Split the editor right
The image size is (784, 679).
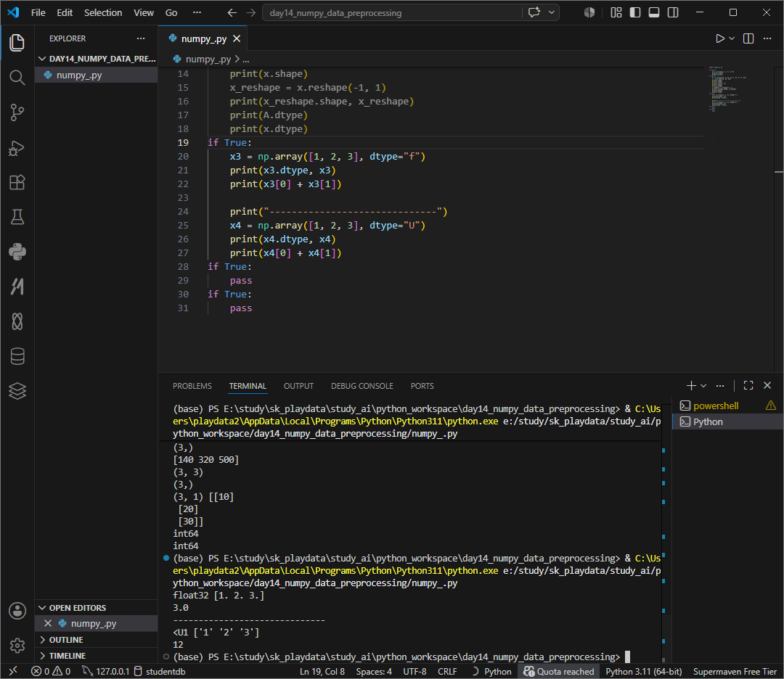click(x=748, y=38)
